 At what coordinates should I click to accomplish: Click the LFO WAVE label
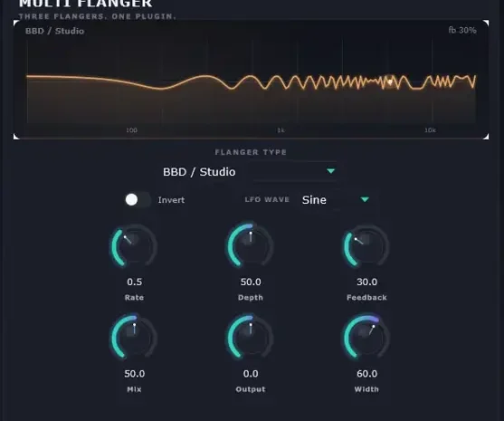(267, 199)
